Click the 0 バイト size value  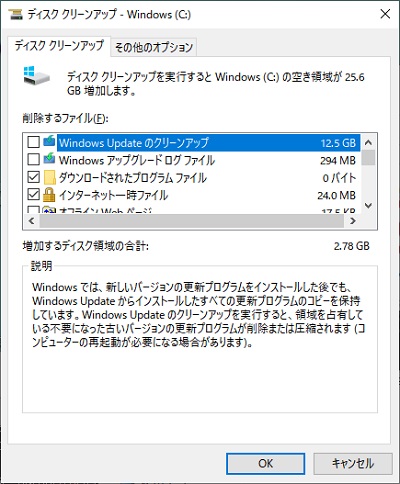tap(339, 178)
